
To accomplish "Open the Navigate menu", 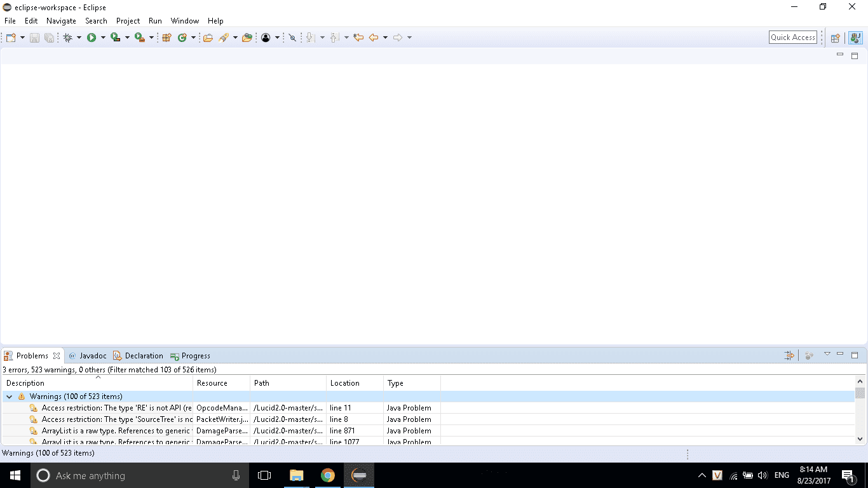I will click(61, 21).
